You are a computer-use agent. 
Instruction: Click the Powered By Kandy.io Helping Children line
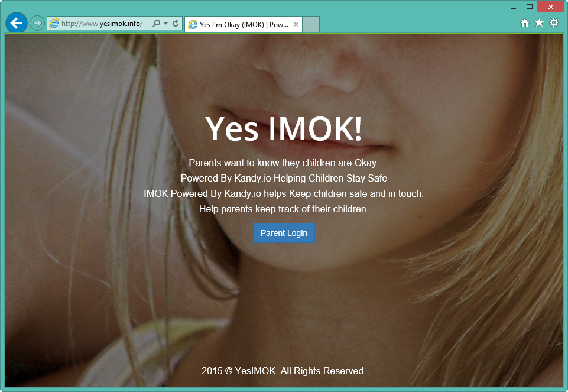[284, 178]
